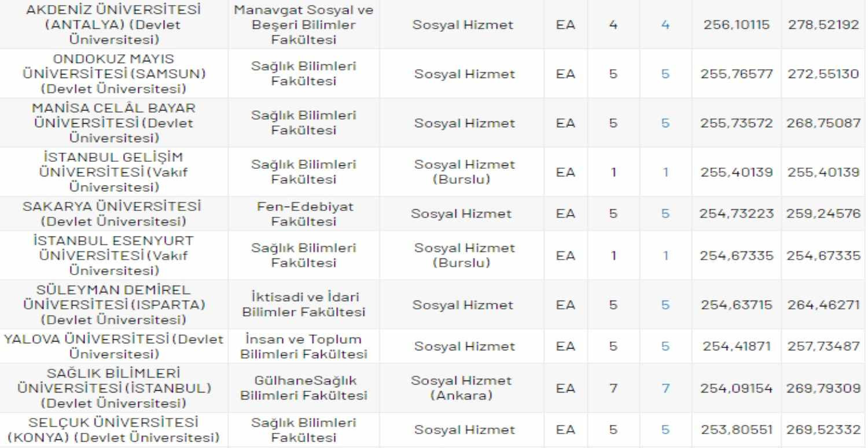Open blue 1 link for İstanbul Gelişim Üniversitesi
868x448 pixels.
coord(665,172)
